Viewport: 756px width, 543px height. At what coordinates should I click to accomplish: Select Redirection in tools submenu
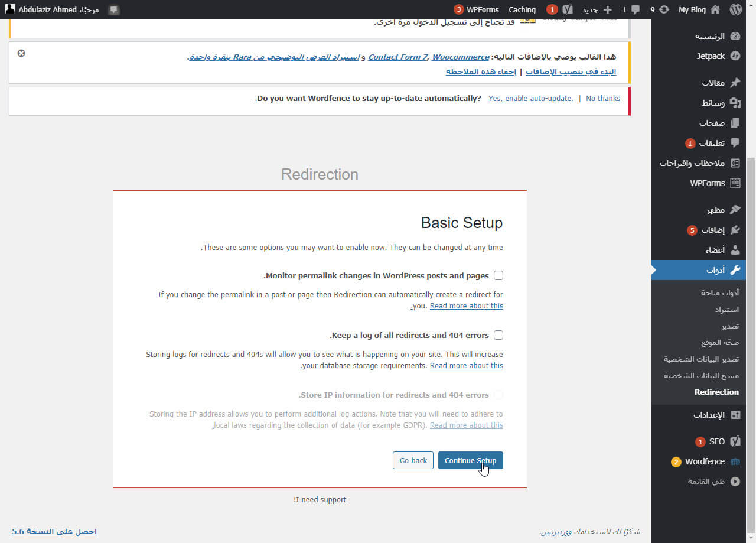coord(716,392)
